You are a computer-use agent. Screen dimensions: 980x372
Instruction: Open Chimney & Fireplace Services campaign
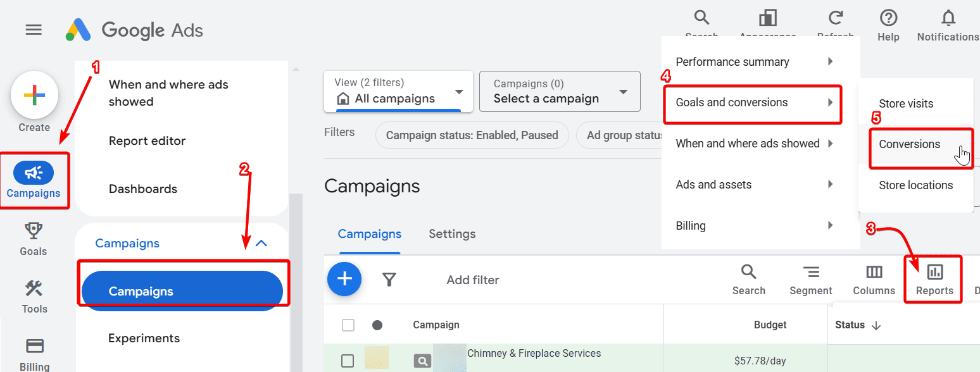coord(534,354)
